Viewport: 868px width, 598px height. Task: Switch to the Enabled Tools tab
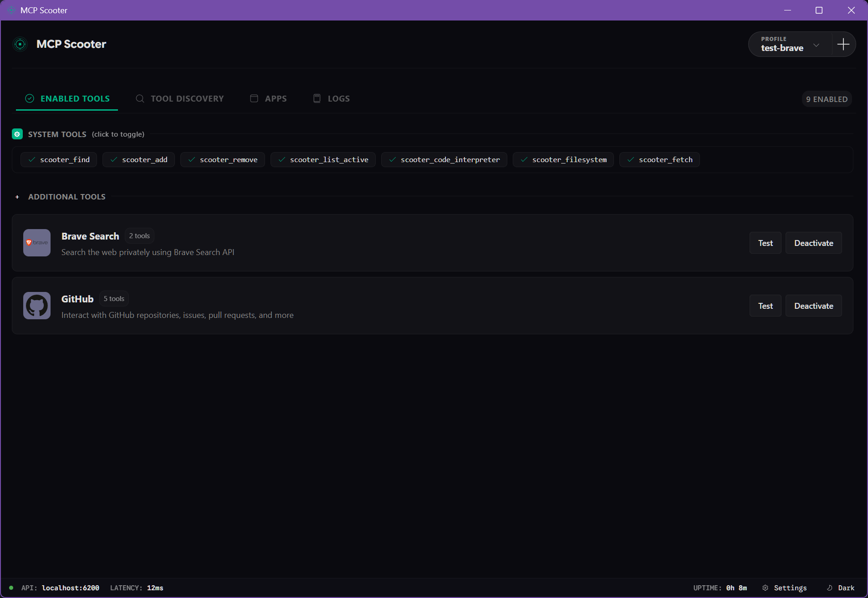[67, 98]
